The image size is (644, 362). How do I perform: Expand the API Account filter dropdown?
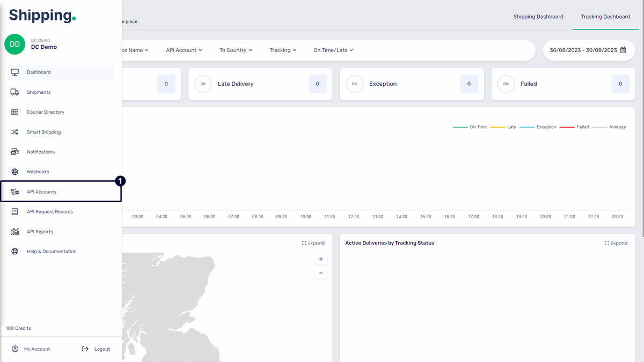coord(184,50)
